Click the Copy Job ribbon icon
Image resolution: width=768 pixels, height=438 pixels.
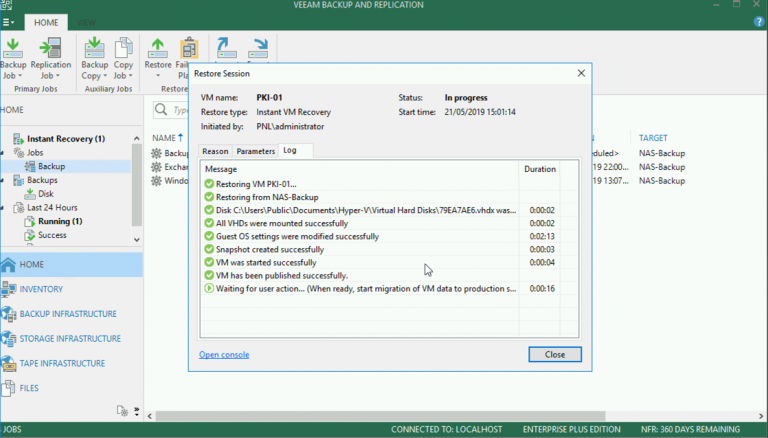coord(123,49)
